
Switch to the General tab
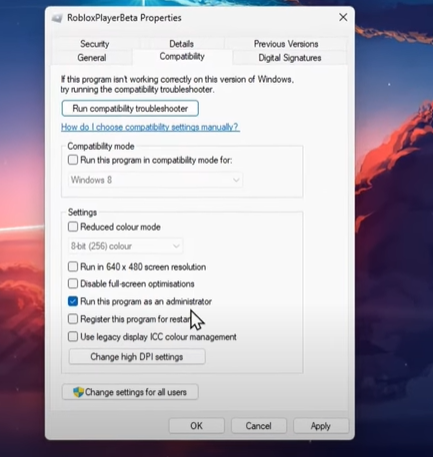click(x=92, y=58)
